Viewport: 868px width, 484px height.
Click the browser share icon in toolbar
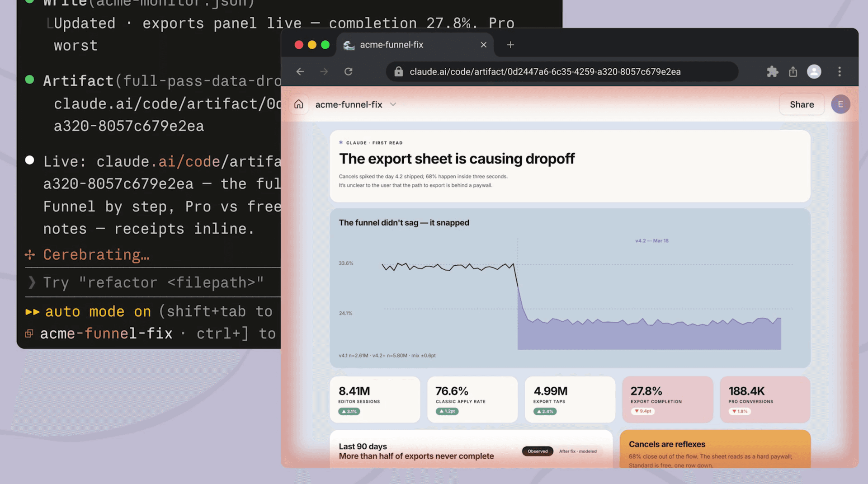[x=793, y=71]
